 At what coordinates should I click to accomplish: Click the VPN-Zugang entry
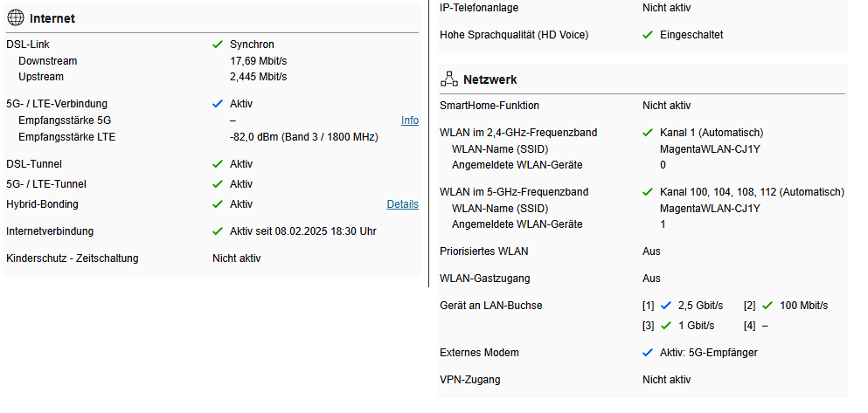pos(470,380)
